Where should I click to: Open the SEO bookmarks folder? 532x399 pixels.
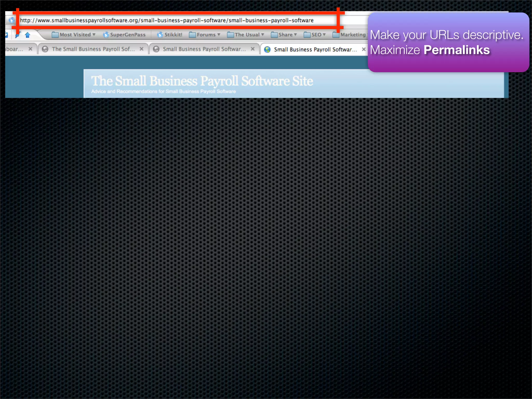tap(315, 35)
